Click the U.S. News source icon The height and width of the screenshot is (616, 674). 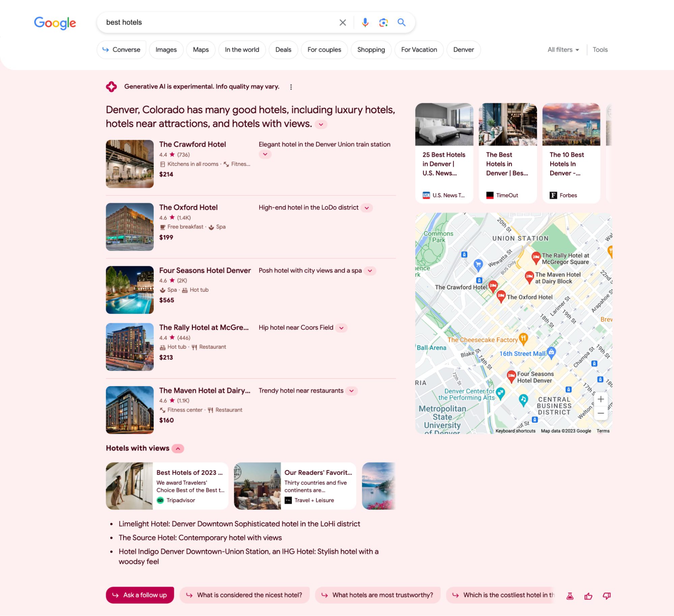tap(426, 195)
